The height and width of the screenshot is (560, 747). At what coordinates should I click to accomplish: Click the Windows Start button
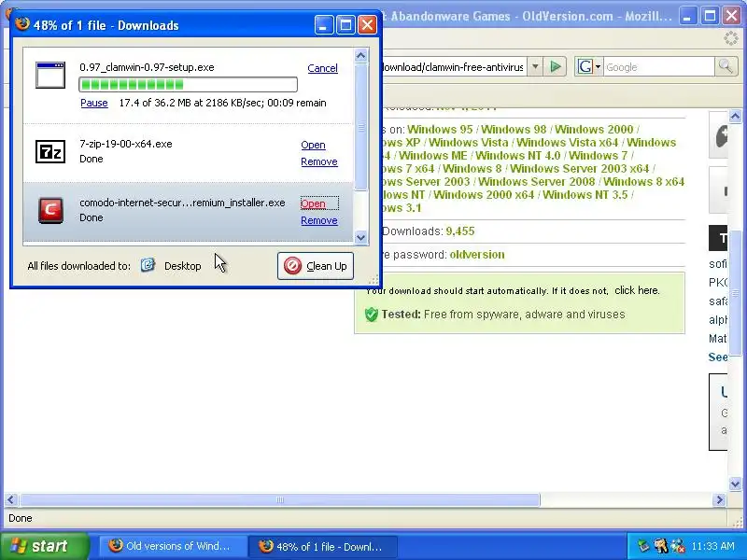tap(45, 546)
